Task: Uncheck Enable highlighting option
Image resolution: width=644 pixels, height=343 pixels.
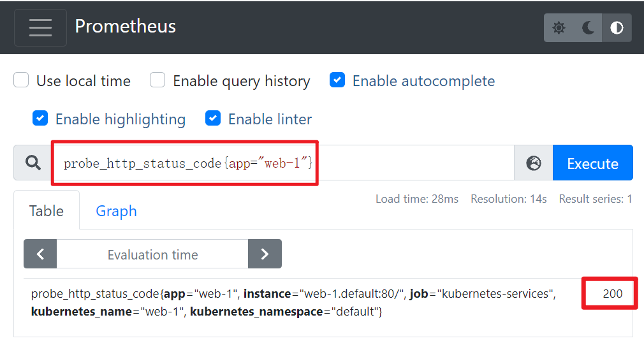Action: tap(40, 119)
